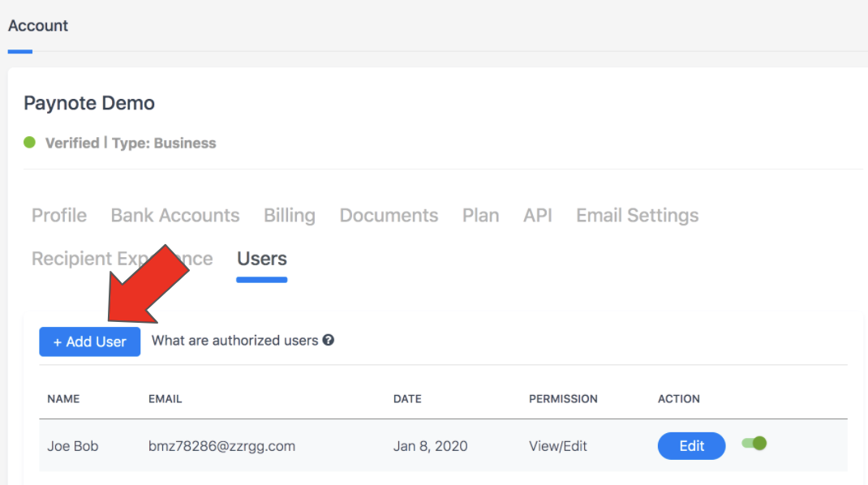Click the question mark help icon
This screenshot has width=868, height=485.
pos(329,341)
